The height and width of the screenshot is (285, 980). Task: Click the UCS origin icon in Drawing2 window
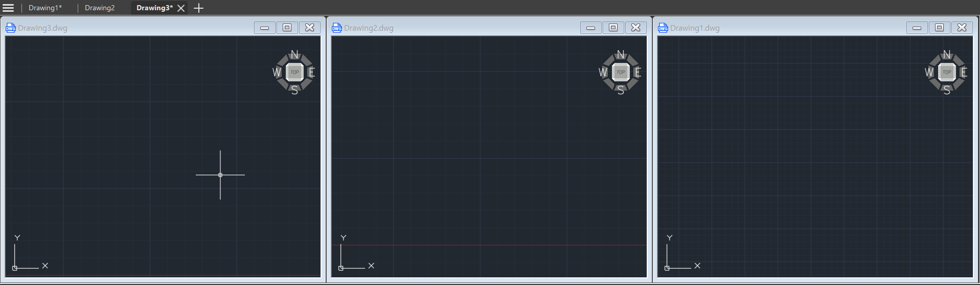341,268
